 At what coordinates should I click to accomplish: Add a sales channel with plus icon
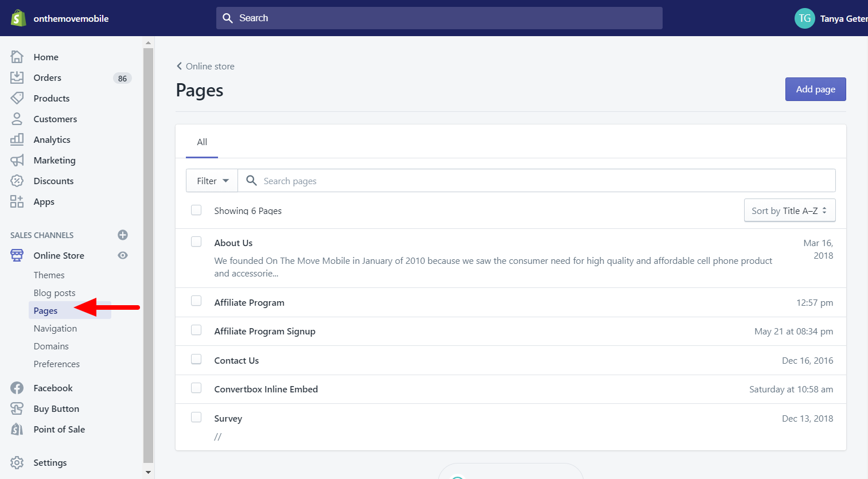point(123,235)
